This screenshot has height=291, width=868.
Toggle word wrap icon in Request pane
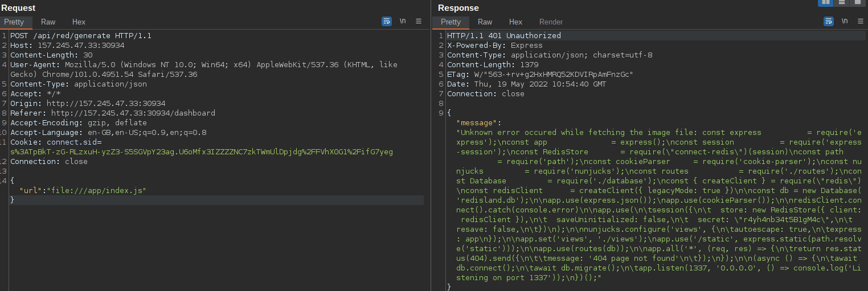click(x=387, y=21)
